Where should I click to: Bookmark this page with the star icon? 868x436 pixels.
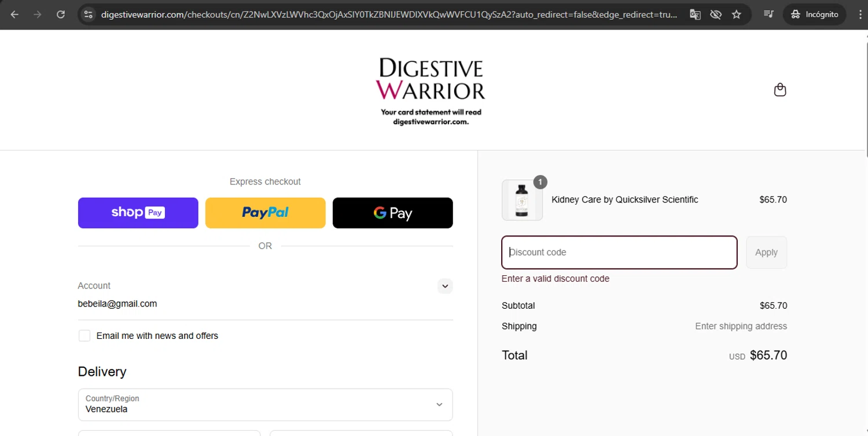coord(737,14)
